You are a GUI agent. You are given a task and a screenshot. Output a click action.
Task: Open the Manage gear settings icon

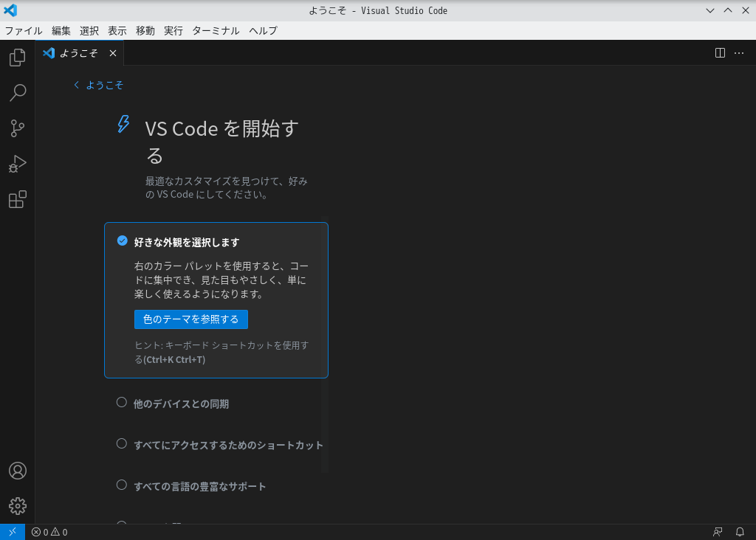coord(18,506)
